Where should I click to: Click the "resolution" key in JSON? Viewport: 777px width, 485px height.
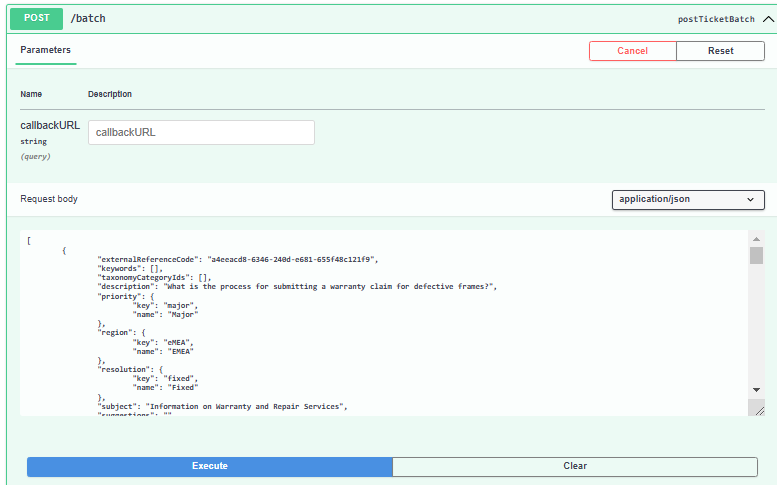tap(124, 370)
